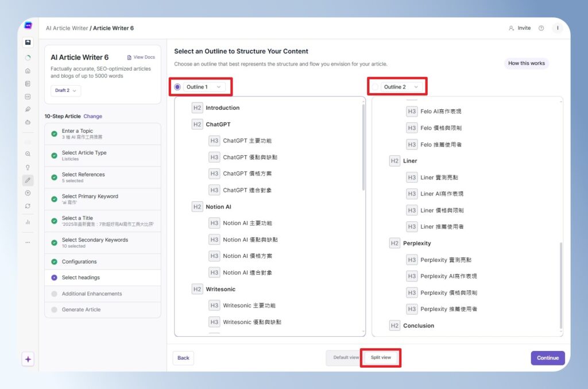Click the person icon beside Invite

click(511, 28)
